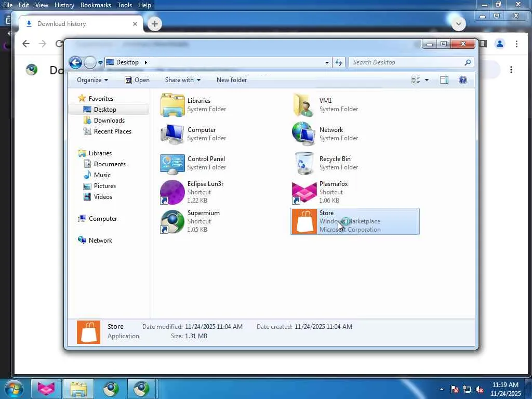Select Libraries in the navigation pane
The height and width of the screenshot is (399, 532).
pyautogui.click(x=100, y=153)
